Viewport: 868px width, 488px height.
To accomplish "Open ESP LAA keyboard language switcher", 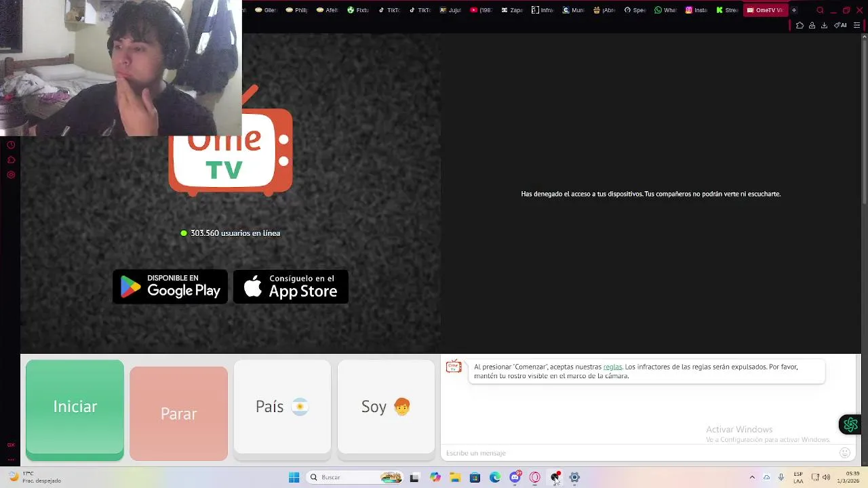I will [798, 477].
